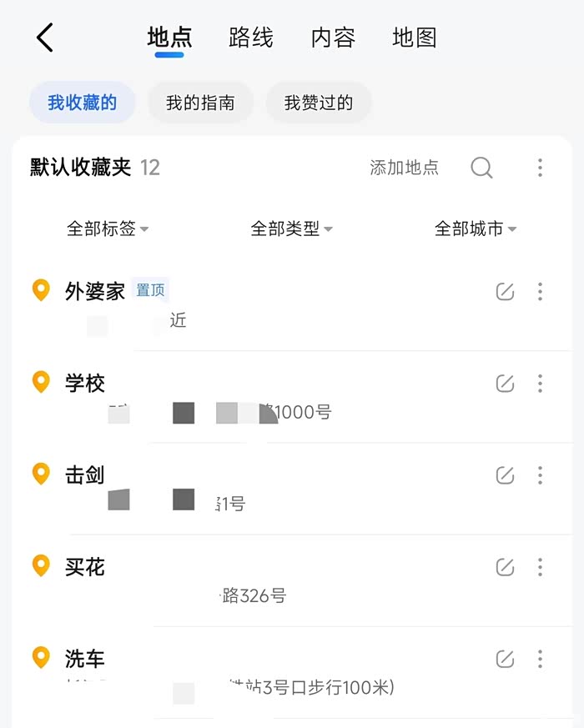This screenshot has height=728, width=584.
Task: Expand the 全部城市 dropdown
Action: (476, 228)
